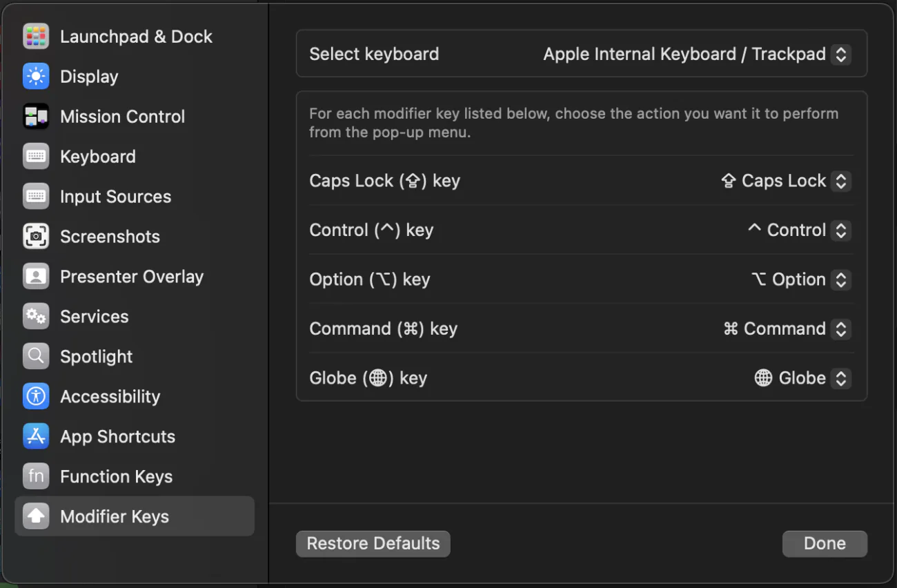Select the Display sun icon
897x588 pixels.
[36, 77]
